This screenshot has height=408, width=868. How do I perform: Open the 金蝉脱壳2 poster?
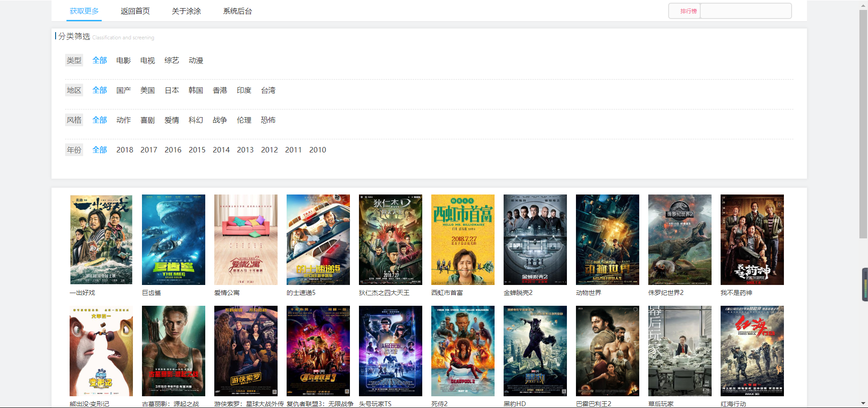(535, 240)
